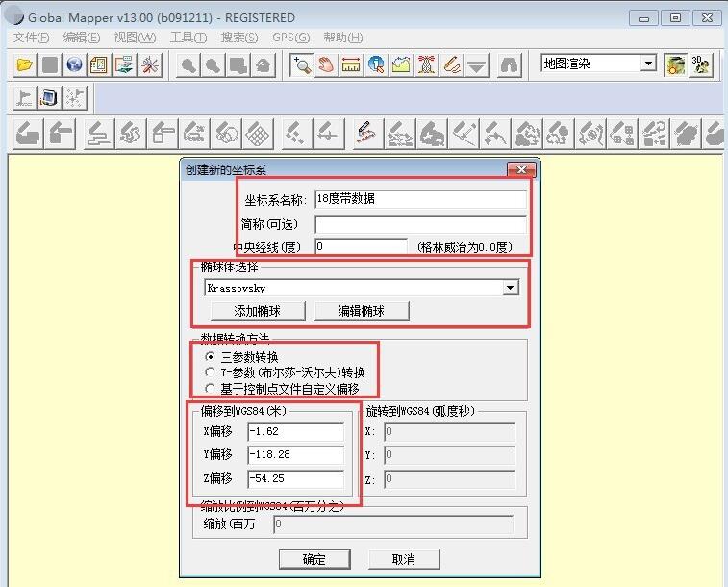
Task: Click the rotation Y field
Action: coord(449,455)
